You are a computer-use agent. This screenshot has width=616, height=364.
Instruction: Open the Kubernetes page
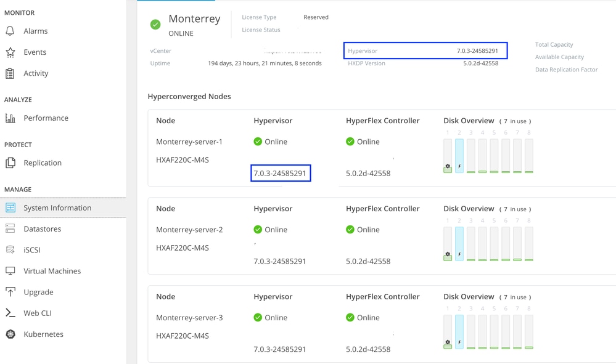click(x=43, y=334)
